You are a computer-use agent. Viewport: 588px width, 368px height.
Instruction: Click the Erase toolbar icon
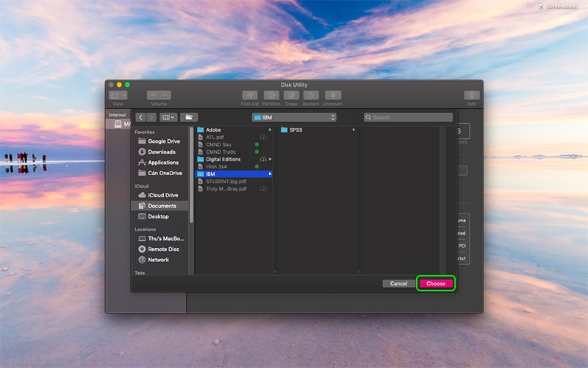[291, 96]
